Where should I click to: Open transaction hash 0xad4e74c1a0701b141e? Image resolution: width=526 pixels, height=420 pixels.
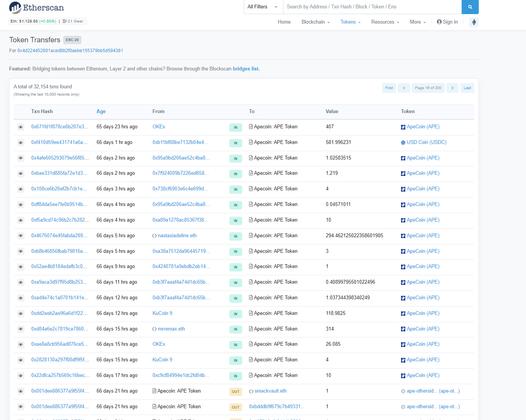(60, 298)
